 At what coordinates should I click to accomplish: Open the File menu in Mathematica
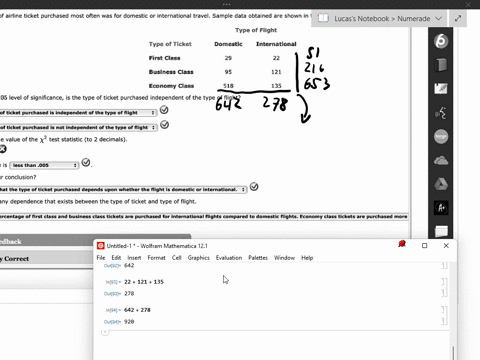click(101, 258)
